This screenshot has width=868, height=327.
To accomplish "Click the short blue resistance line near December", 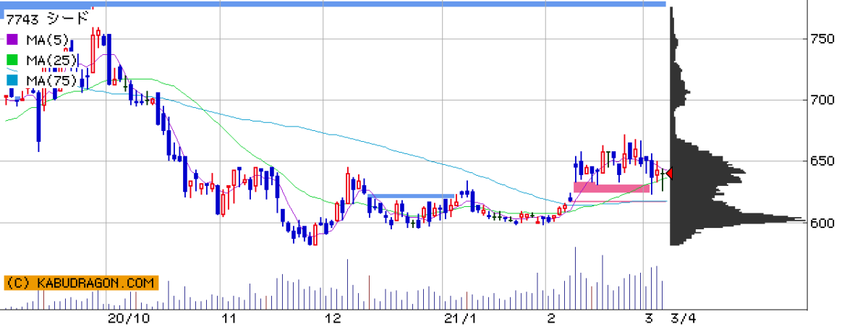I will (410, 195).
